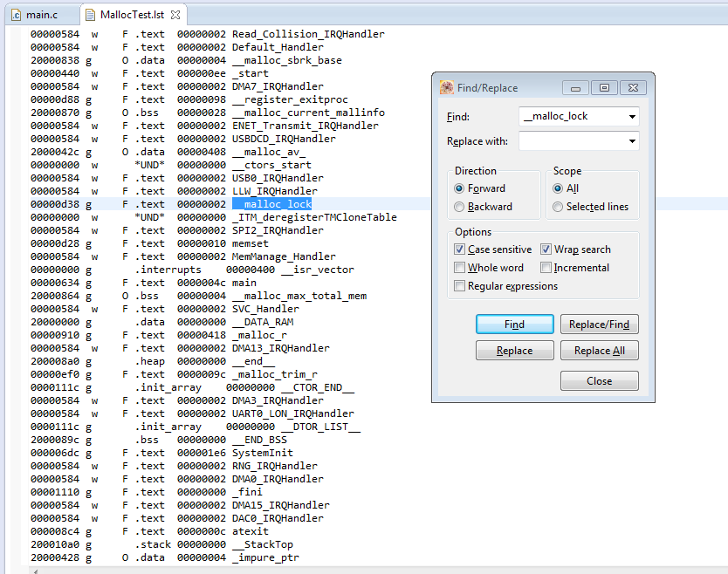This screenshot has width=728, height=574.
Task: Switch to the main.c editor tab
Action: click(42, 15)
